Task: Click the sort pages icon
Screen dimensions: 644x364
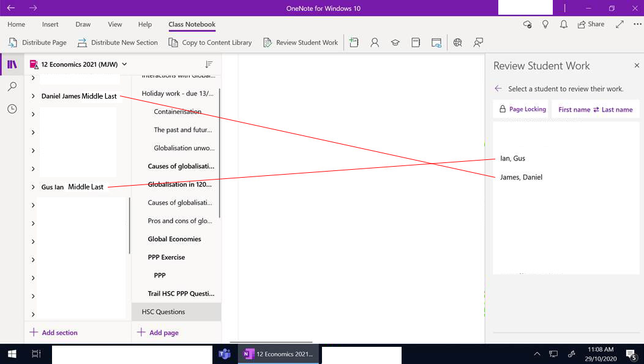Action: coord(209,64)
